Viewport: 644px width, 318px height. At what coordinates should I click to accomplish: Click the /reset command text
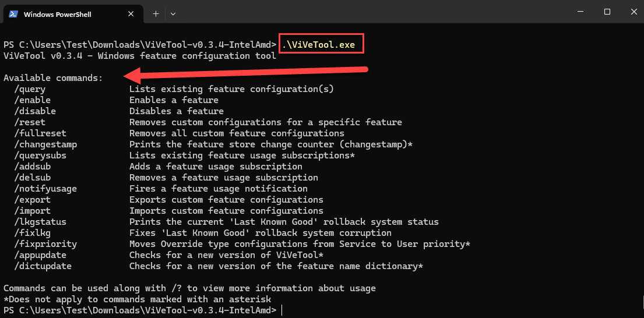tap(30, 122)
